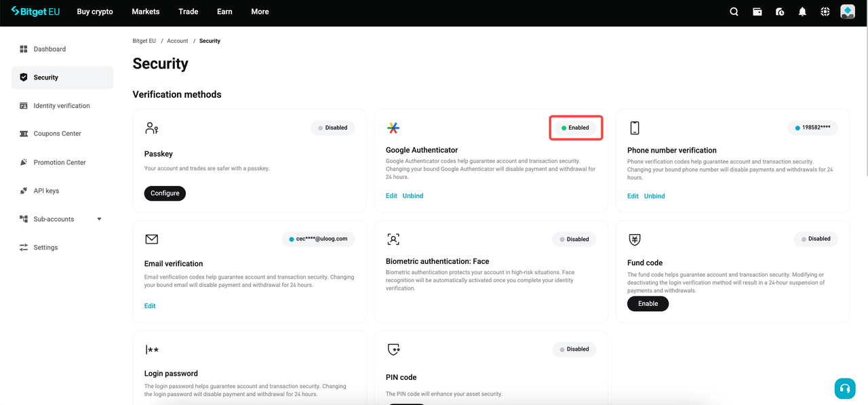
Task: Click the Fund code Enable button
Action: click(648, 304)
